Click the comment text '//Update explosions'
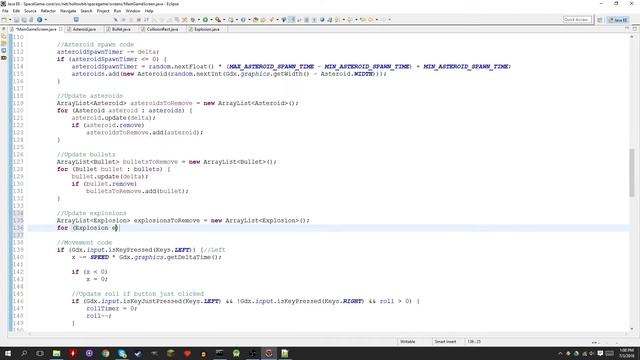The height and width of the screenshot is (360, 640). [92, 213]
